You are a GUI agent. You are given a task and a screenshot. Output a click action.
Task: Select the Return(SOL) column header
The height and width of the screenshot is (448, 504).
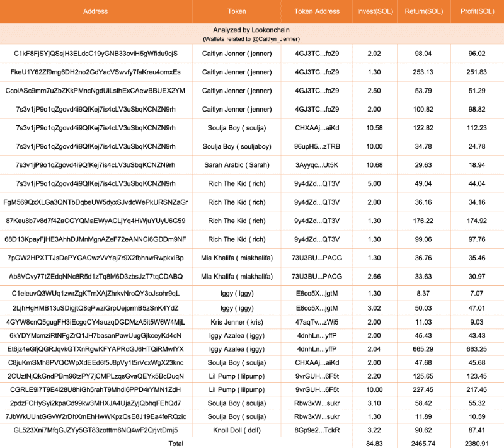[424, 11]
